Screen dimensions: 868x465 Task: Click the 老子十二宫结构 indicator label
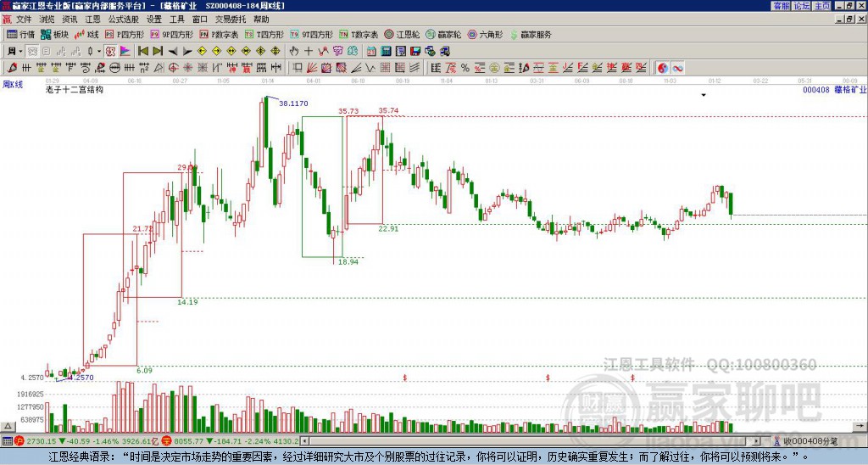(75, 89)
